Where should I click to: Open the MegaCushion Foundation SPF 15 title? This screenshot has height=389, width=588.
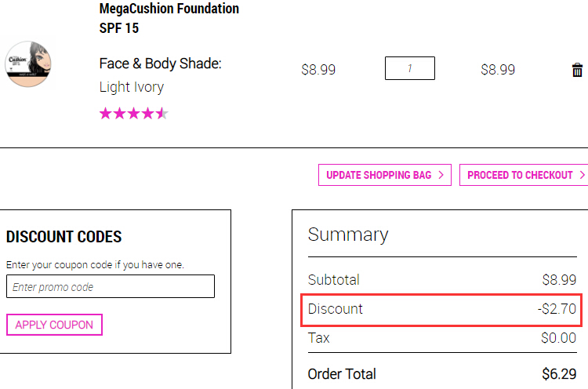coord(169,18)
